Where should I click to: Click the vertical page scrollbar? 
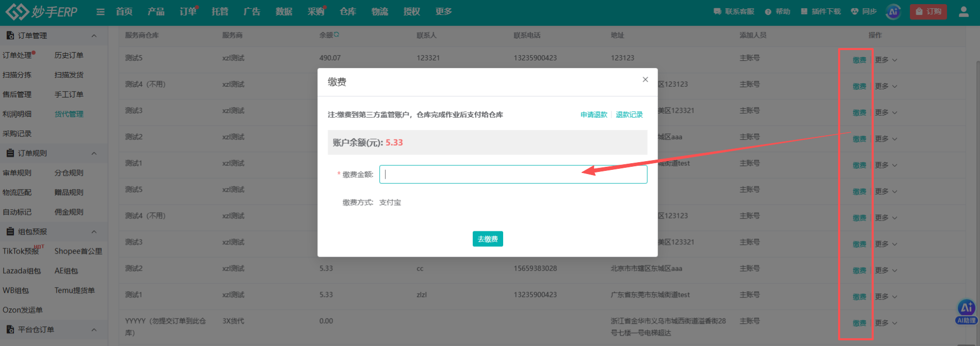pyautogui.click(x=977, y=186)
